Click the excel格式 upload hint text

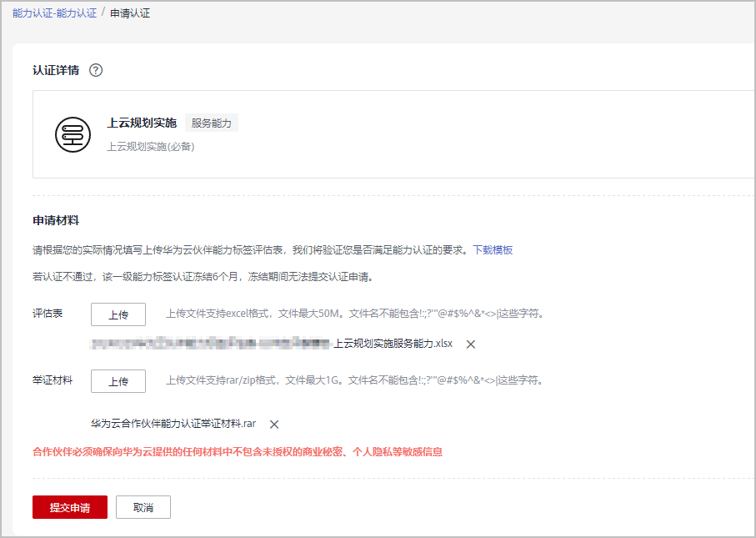(x=356, y=314)
